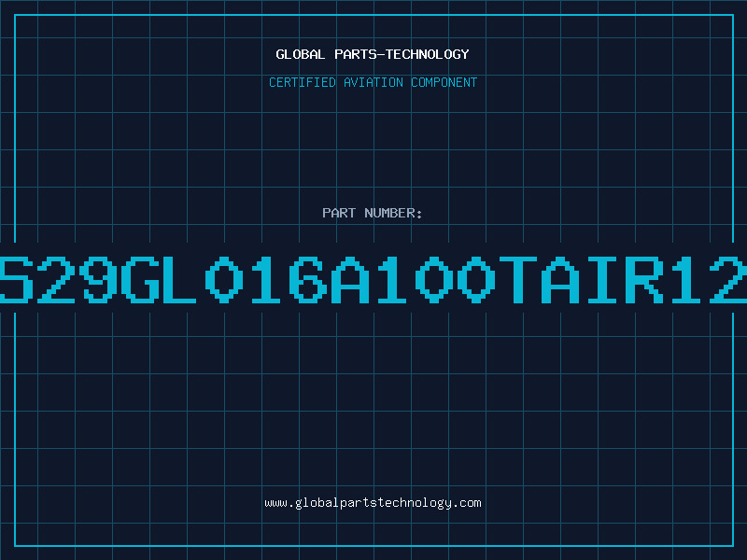The width and height of the screenshot is (747, 560).
Task: Click the letter I in the part number
Action: pos(602,279)
